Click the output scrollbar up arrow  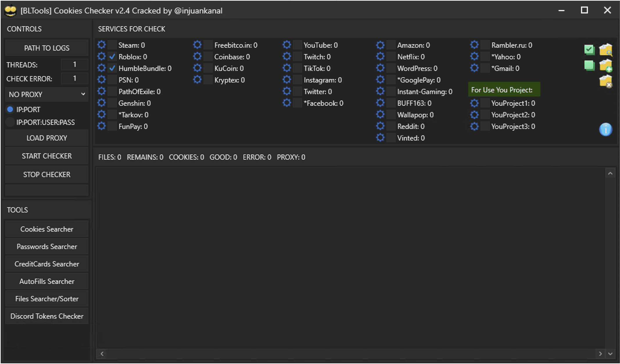point(610,174)
